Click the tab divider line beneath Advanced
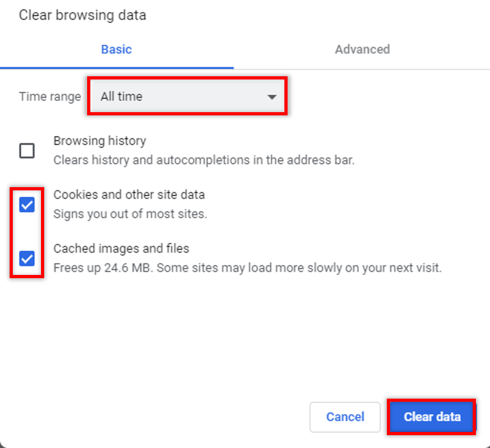Image resolution: width=490 pixels, height=448 pixels. (362, 69)
